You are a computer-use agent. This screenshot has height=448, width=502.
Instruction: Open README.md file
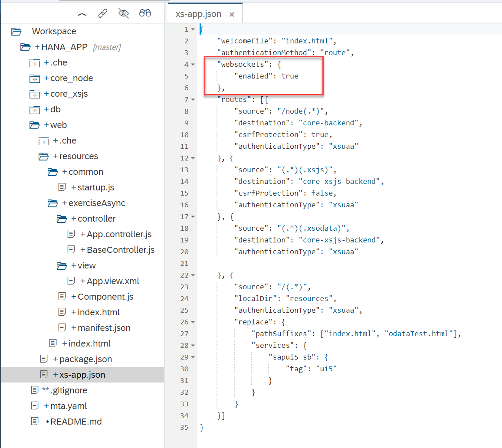[76, 422]
